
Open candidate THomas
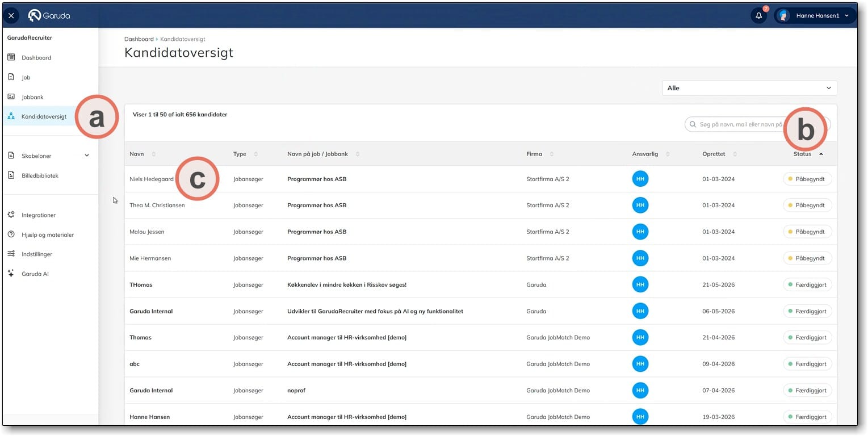[x=141, y=284]
